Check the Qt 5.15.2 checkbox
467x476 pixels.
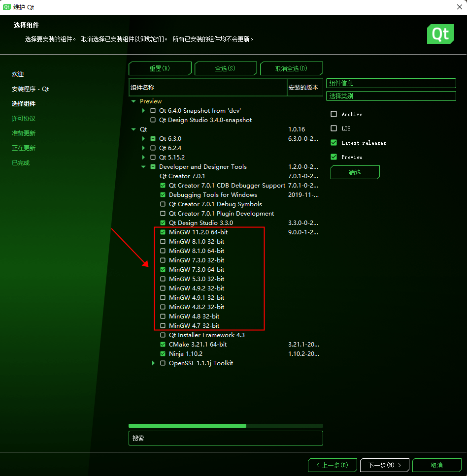pos(153,157)
